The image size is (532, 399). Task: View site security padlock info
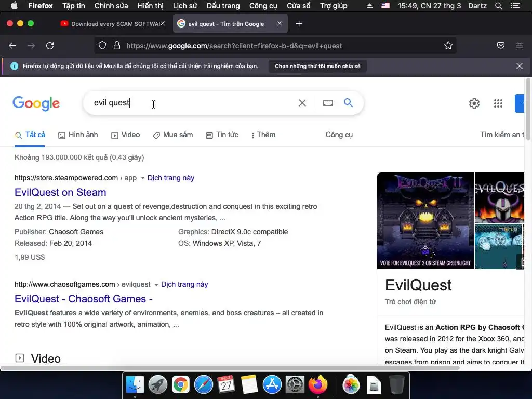click(117, 46)
